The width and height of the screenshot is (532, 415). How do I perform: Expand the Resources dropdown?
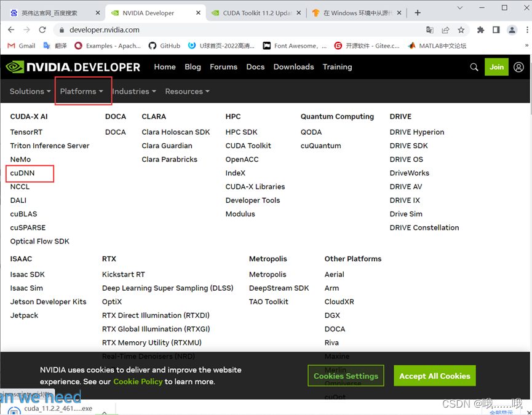pyautogui.click(x=188, y=91)
